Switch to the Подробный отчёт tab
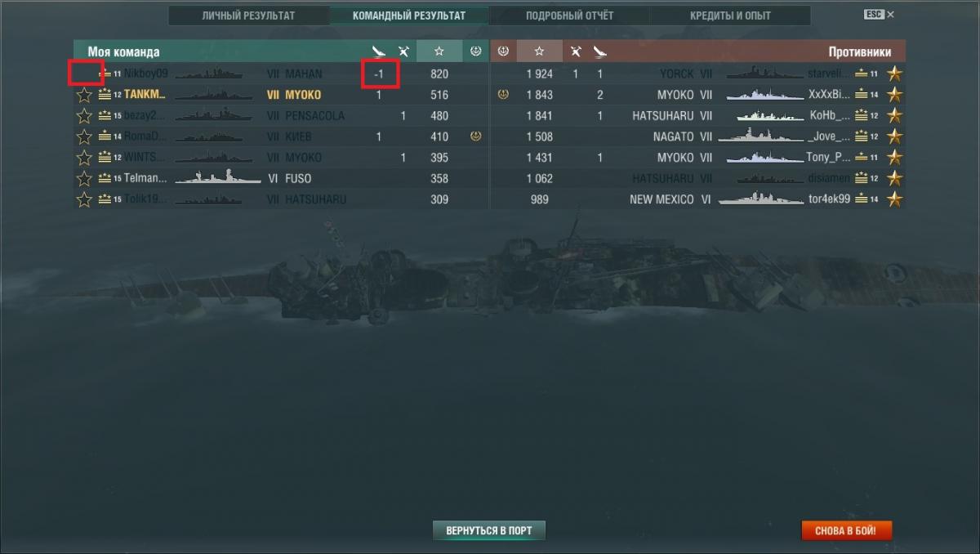 point(569,16)
